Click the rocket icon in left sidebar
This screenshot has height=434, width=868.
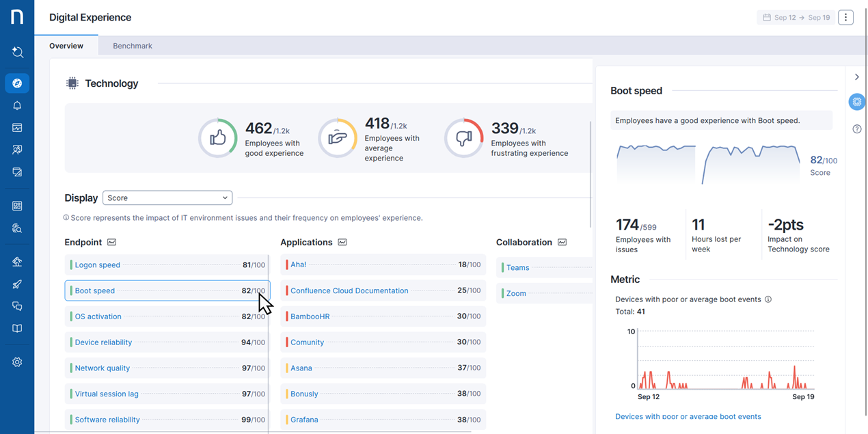pyautogui.click(x=17, y=284)
